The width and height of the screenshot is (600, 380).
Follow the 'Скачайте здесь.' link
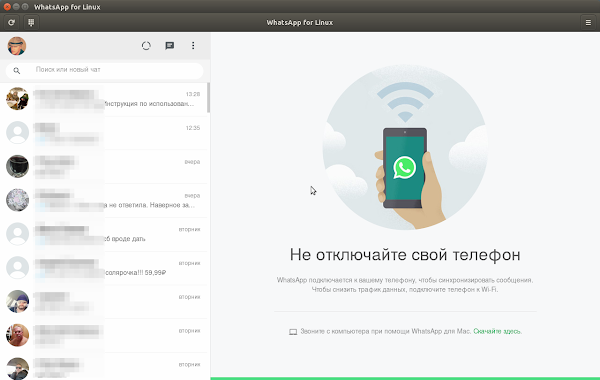point(497,331)
